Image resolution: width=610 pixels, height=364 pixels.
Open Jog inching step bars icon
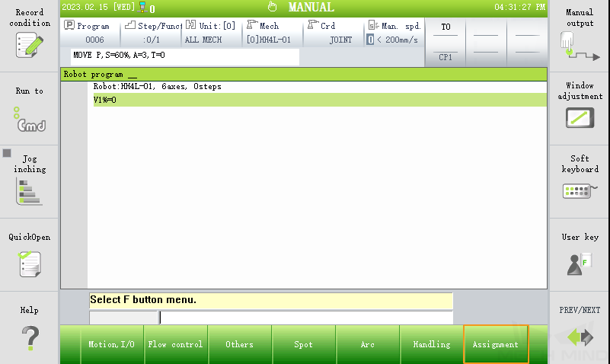point(29,191)
